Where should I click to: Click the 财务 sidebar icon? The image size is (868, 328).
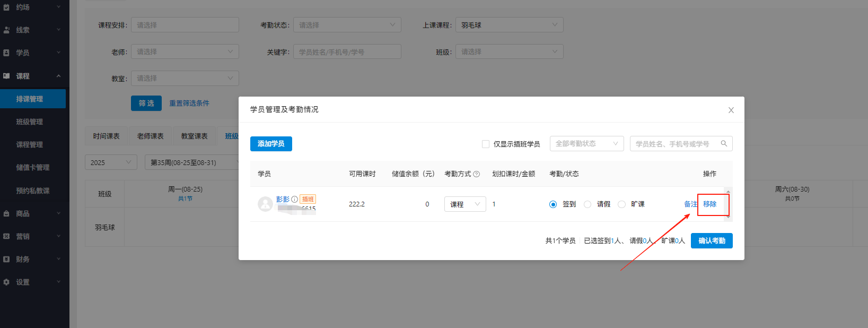point(6,259)
